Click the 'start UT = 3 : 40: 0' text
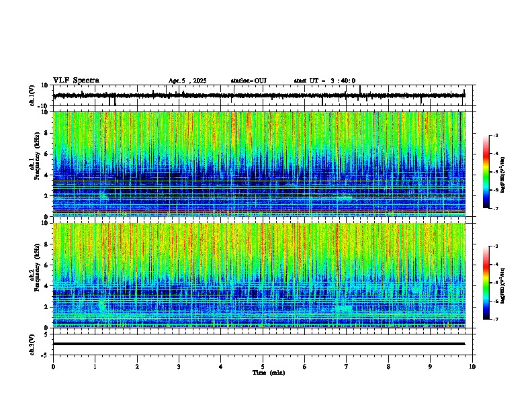The image size is (532, 411). tap(324, 81)
